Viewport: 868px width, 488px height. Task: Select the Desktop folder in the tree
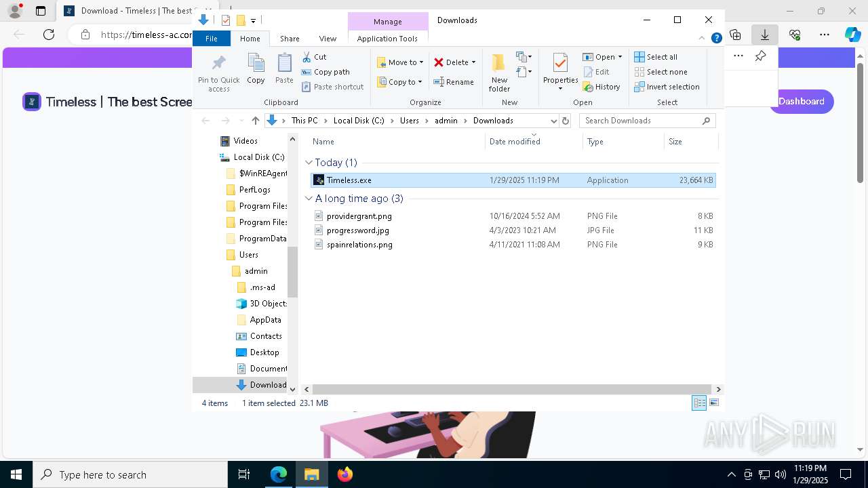[264, 352]
